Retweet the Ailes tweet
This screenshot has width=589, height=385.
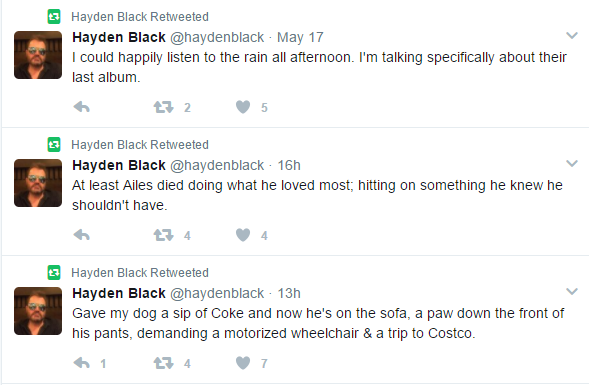coord(163,236)
